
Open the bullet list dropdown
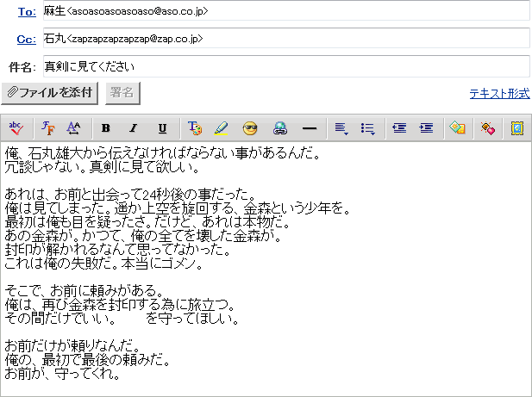click(x=368, y=128)
